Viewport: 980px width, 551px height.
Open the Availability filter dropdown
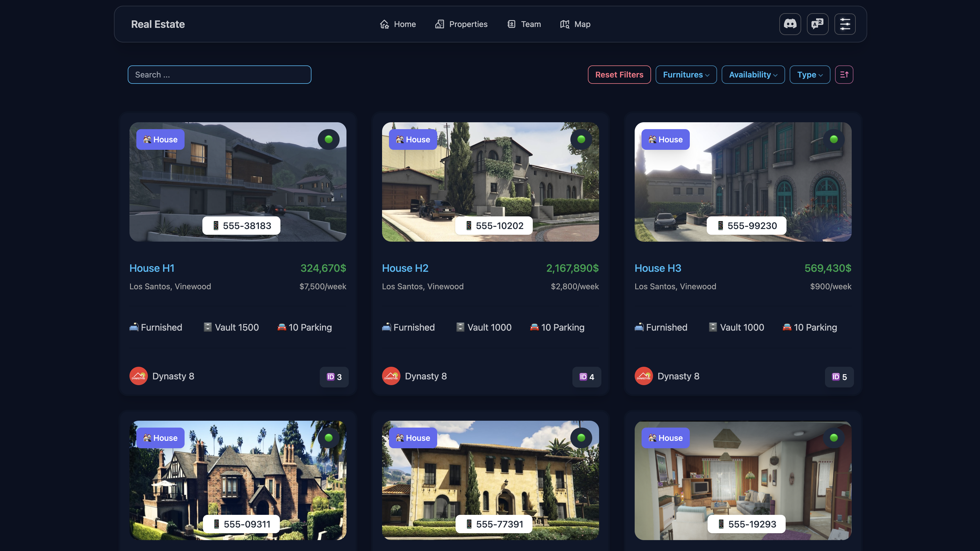(x=753, y=75)
